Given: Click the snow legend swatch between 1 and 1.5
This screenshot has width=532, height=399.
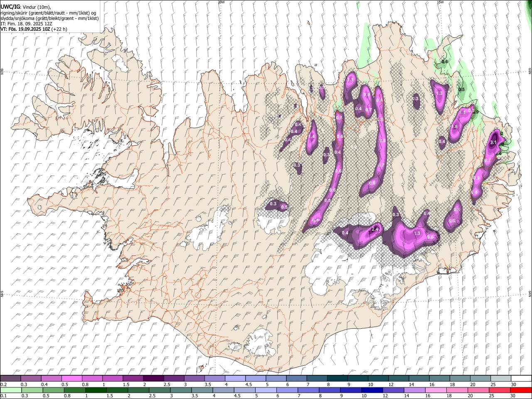Looking at the screenshot, I should (x=113, y=379).
